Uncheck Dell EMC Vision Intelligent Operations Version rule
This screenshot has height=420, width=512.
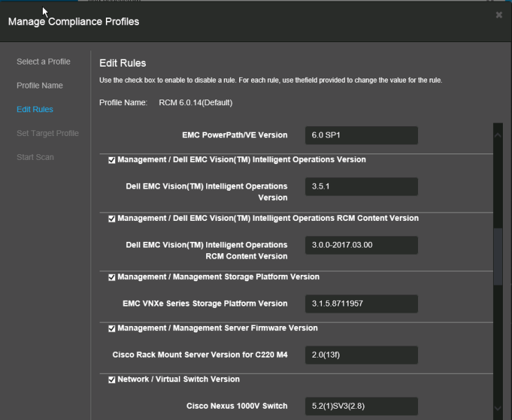click(x=112, y=160)
